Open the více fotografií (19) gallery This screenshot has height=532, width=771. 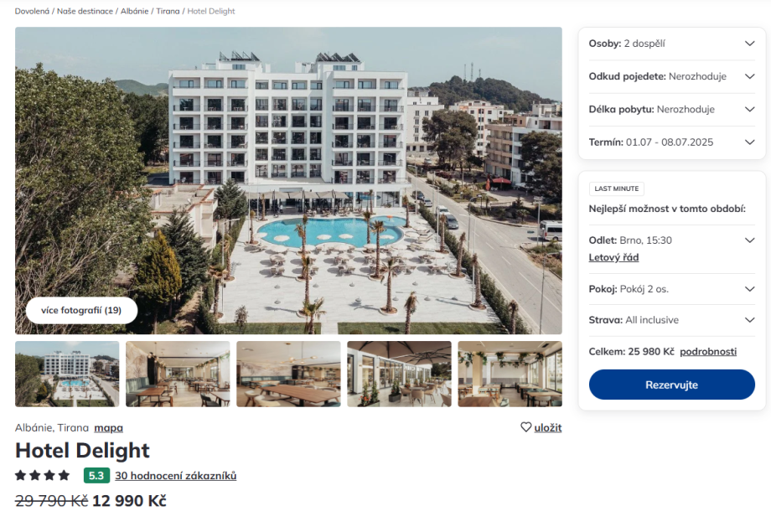(x=81, y=310)
